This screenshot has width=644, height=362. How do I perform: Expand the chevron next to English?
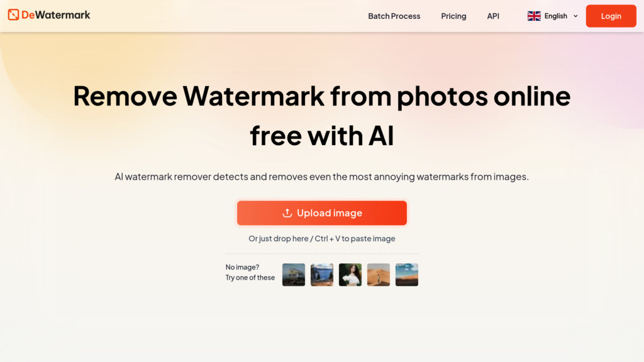pos(575,16)
